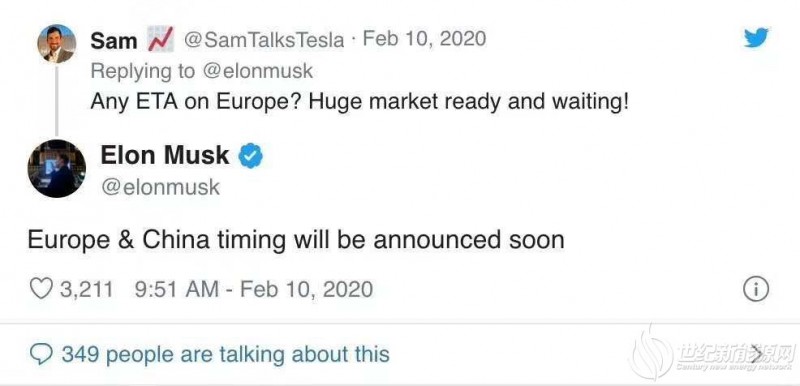Click Elon Musk's verified badge
This screenshot has width=800, height=386.
click(x=251, y=156)
